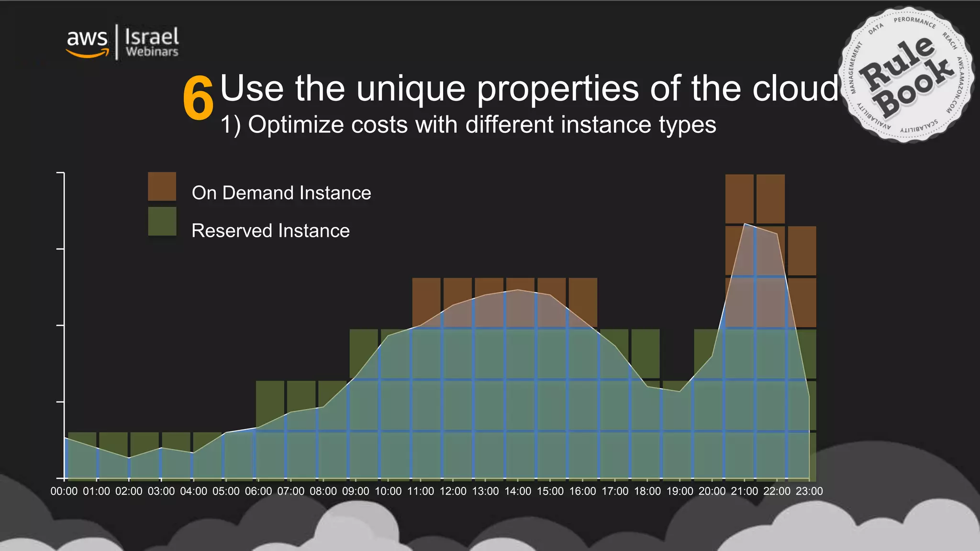
Task: Click the 20:00 axis label
Action: click(x=712, y=491)
